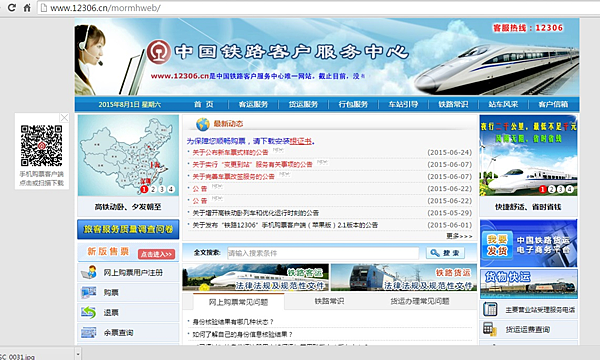Switch to 货运办理常见问题 tab
This screenshot has height=360, width=600.
tap(420, 301)
